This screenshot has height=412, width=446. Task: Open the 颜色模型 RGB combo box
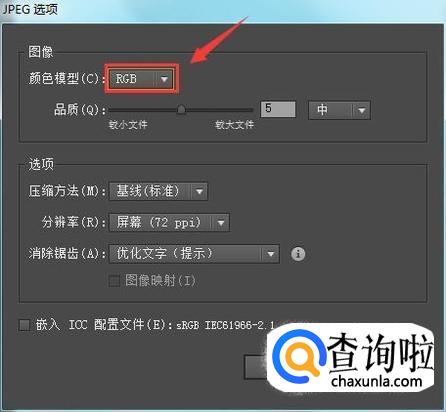(x=142, y=79)
